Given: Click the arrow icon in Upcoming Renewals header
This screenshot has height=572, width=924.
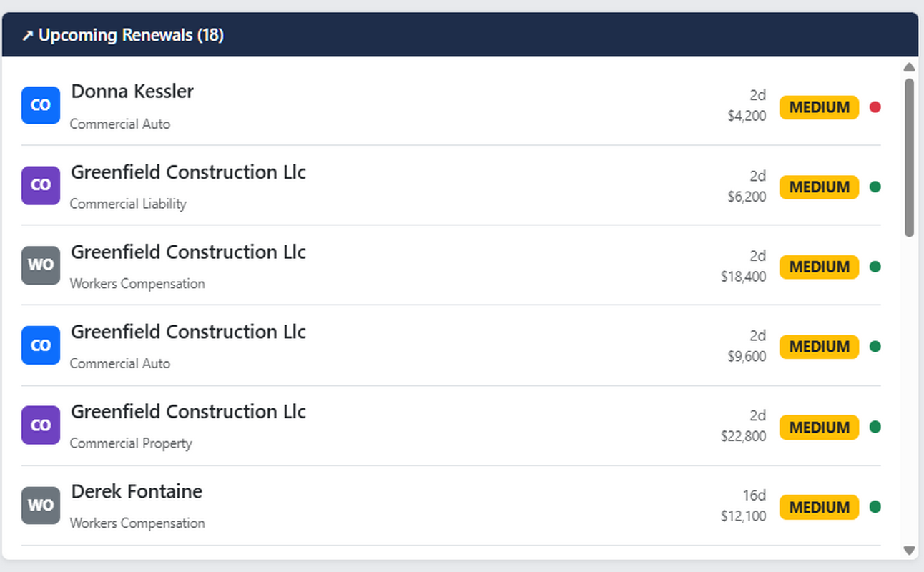Looking at the screenshot, I should 28,36.
